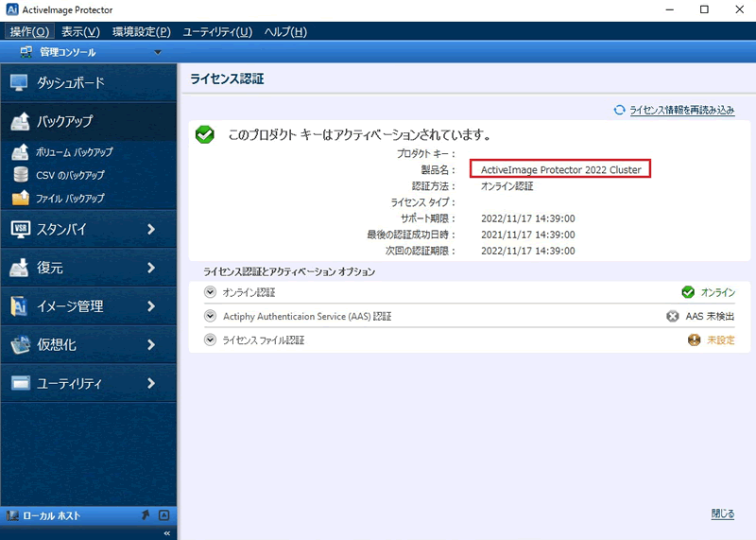Expand the Virtualization submenu chevron
This screenshot has width=756, height=540.
pos(151,344)
